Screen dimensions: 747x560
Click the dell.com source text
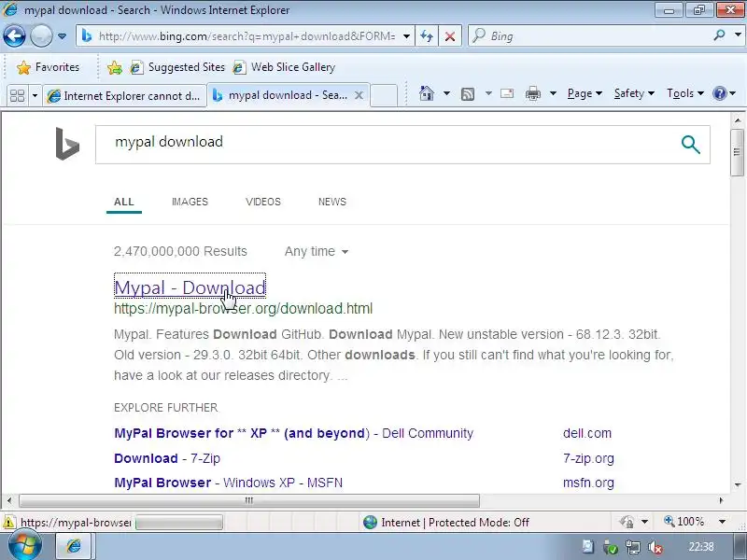[587, 433]
